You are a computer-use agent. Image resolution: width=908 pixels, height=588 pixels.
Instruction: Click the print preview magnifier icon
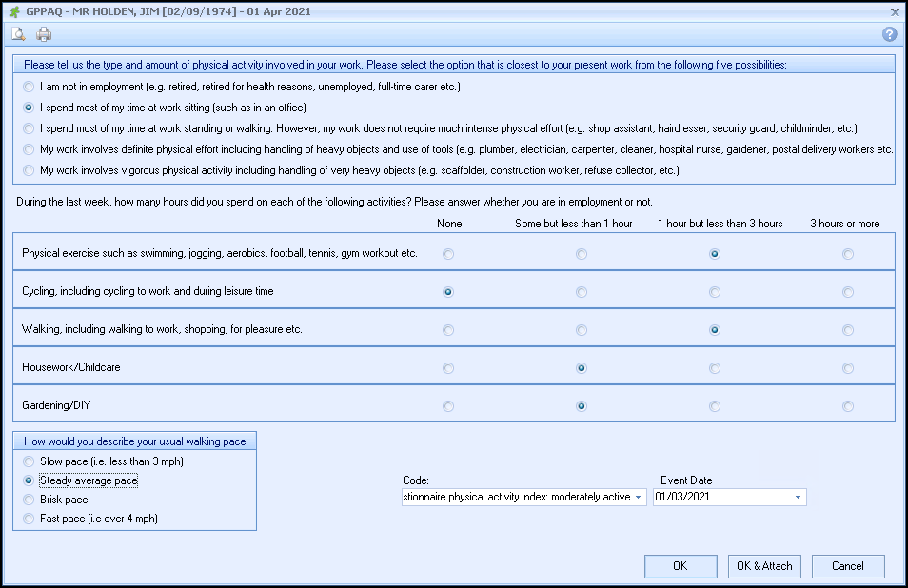pyautogui.click(x=18, y=35)
